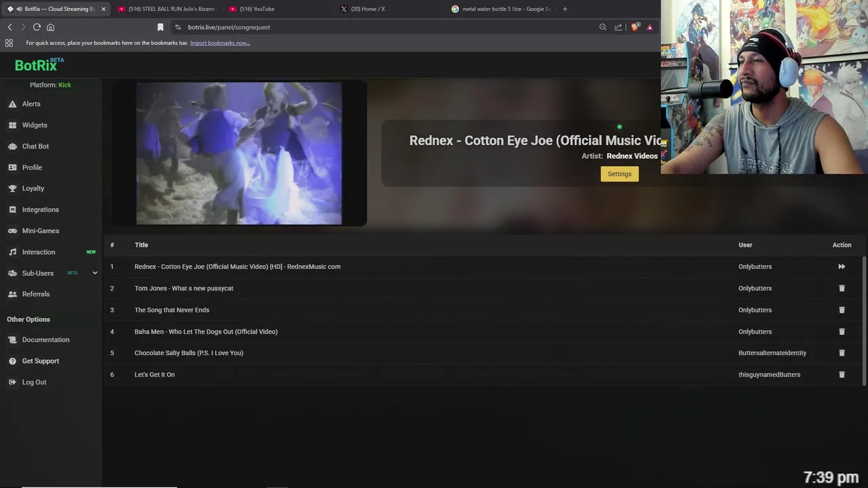This screenshot has height=488, width=868.
Task: Select the Let's Get It On title
Action: point(155,374)
